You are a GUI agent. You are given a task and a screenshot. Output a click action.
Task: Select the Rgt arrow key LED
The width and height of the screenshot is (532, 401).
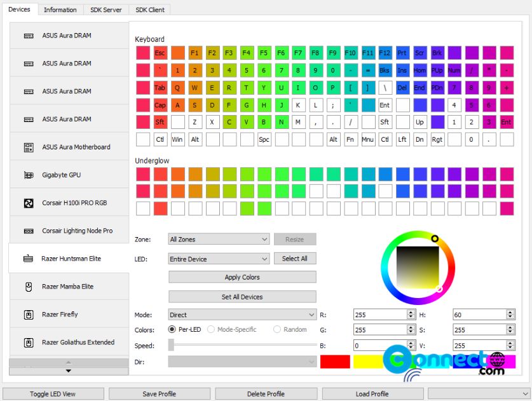pyautogui.click(x=437, y=139)
